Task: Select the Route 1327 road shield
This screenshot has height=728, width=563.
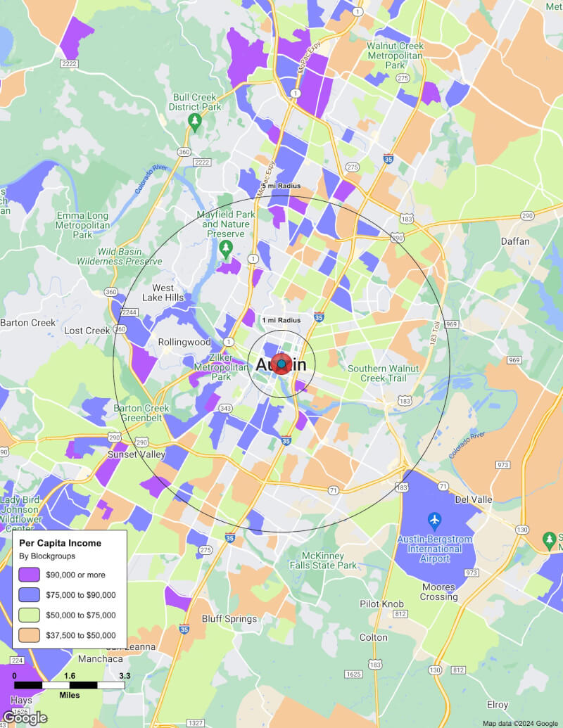Action: coord(196,722)
